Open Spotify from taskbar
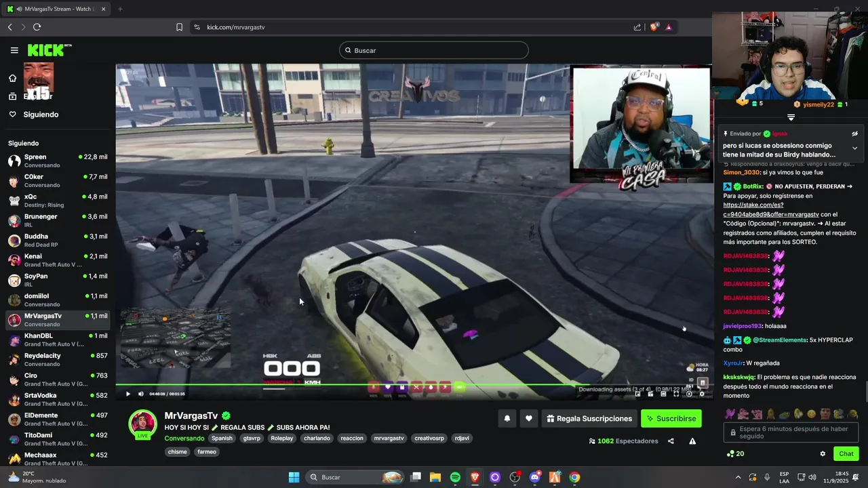The width and height of the screenshot is (868, 488). [x=455, y=477]
